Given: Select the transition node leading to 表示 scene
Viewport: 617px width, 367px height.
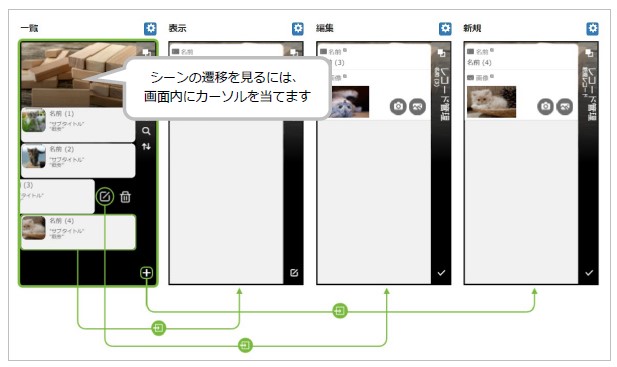Looking at the screenshot, I should point(159,328).
